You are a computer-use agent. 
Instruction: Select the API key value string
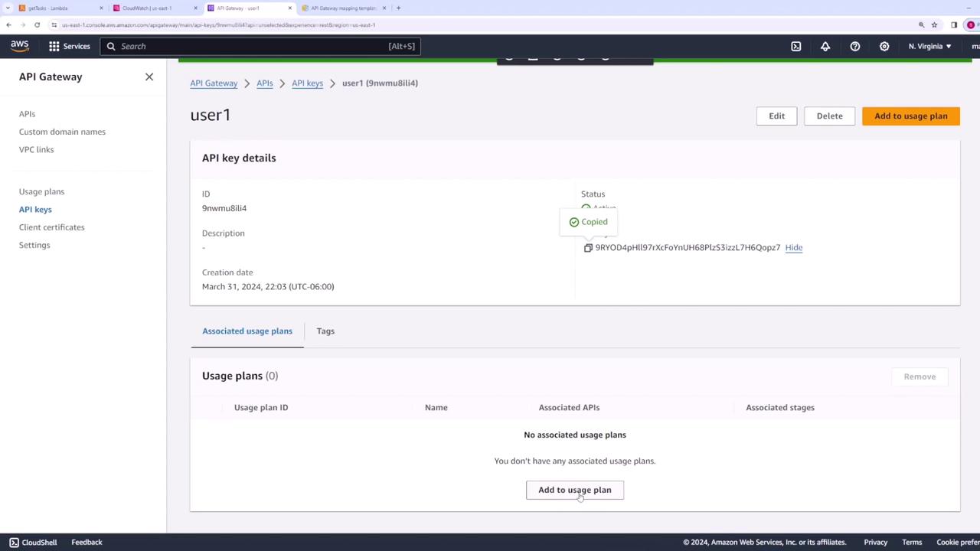[x=688, y=248]
